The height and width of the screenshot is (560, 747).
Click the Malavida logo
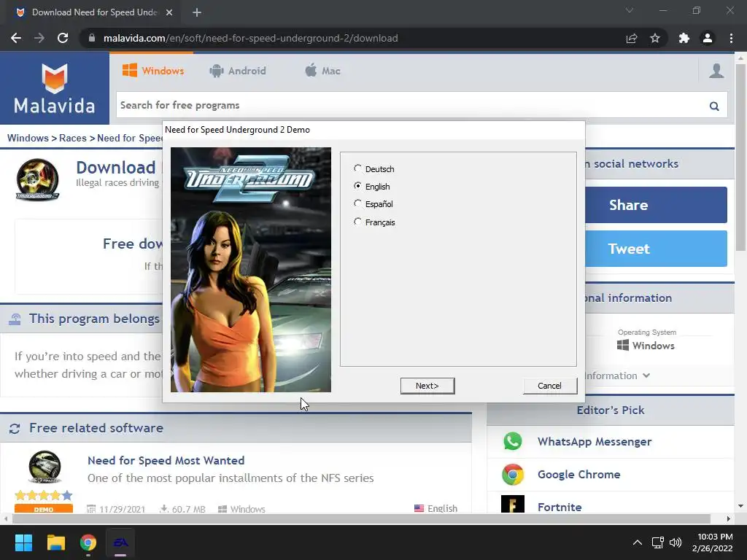coord(54,88)
